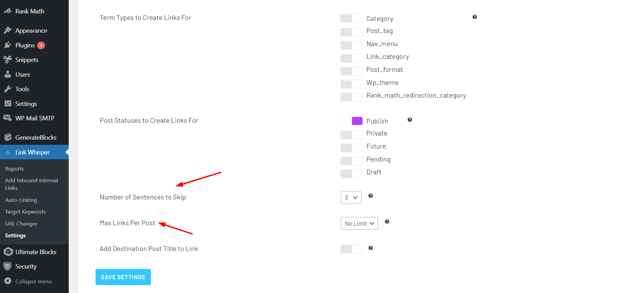Go to Target Keywords submenu

pos(25,212)
